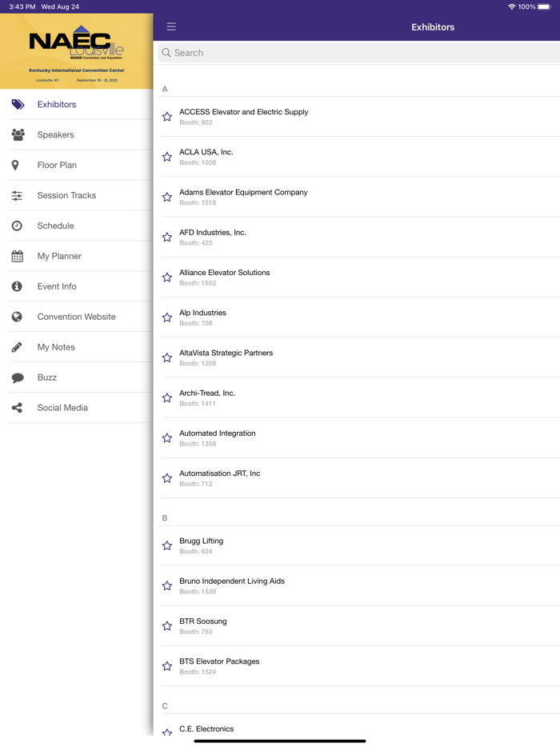Open AltaVista Strategic Partners exhibitor entry
Screen dimensions: 560x747
(x=226, y=358)
